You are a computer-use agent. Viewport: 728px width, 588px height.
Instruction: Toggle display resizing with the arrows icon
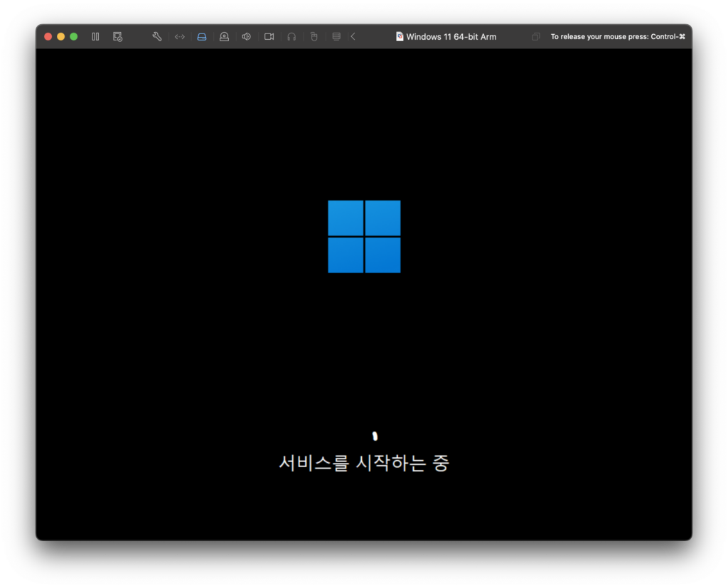(x=179, y=36)
